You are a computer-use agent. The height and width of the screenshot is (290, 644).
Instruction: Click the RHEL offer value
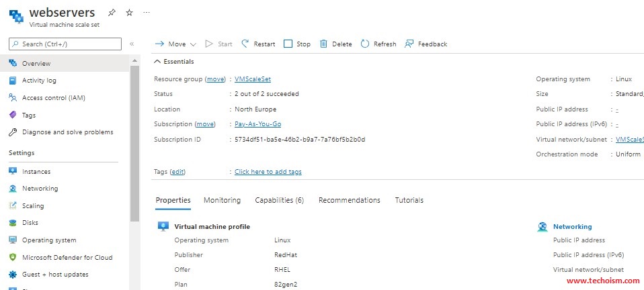pos(282,269)
